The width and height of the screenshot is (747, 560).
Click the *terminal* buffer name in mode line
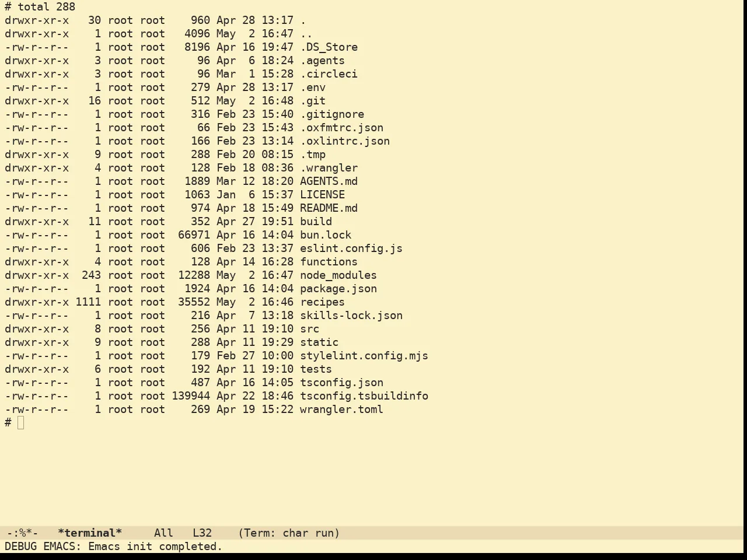click(90, 533)
